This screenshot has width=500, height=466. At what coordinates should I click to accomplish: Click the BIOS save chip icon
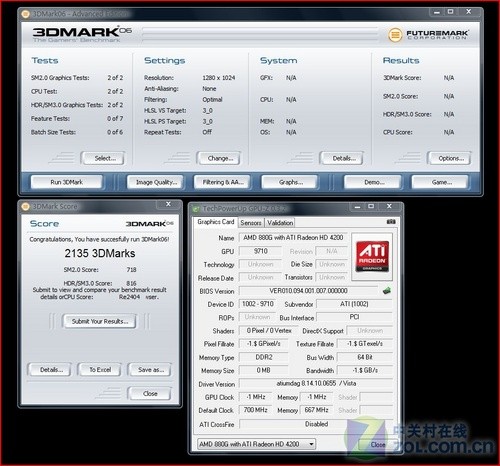pyautogui.click(x=387, y=291)
